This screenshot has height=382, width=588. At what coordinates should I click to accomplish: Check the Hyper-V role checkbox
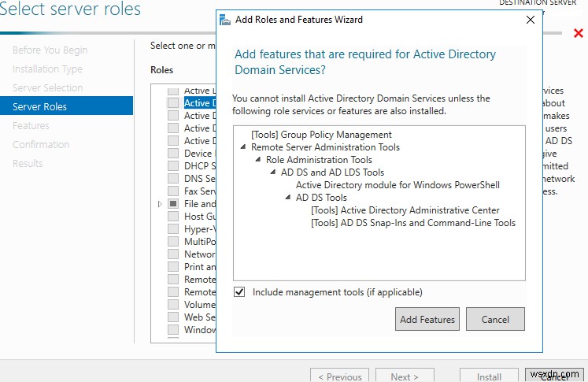(x=173, y=229)
